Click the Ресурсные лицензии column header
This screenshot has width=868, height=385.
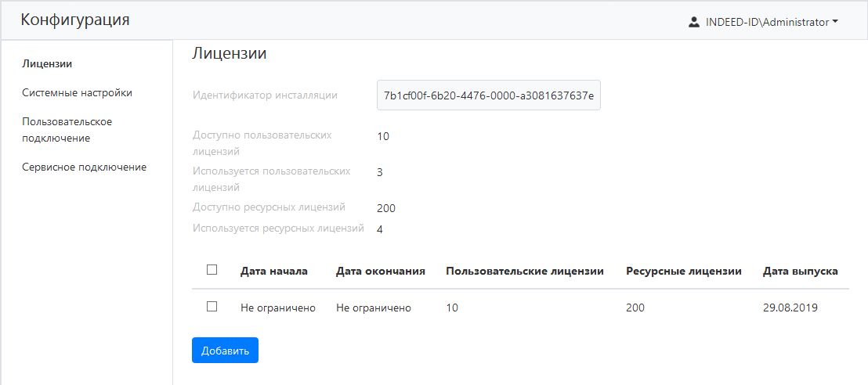coord(683,271)
